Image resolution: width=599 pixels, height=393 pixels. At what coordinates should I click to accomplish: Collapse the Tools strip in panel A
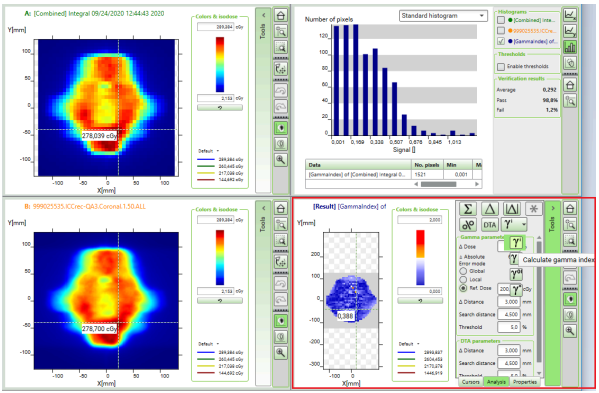pyautogui.click(x=263, y=16)
